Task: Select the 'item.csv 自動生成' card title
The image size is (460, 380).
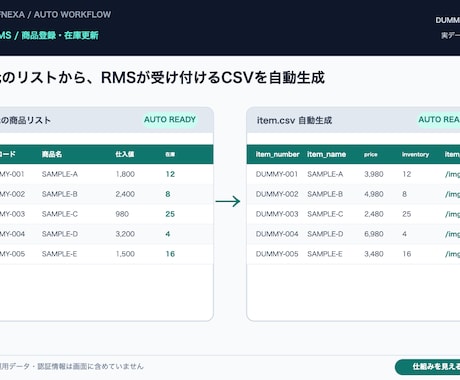Action: (294, 120)
